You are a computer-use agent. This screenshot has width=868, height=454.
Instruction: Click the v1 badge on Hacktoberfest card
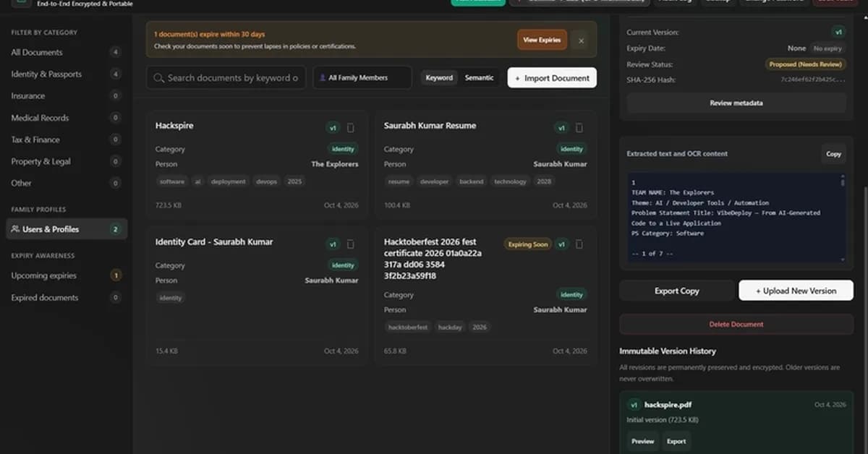pyautogui.click(x=561, y=244)
